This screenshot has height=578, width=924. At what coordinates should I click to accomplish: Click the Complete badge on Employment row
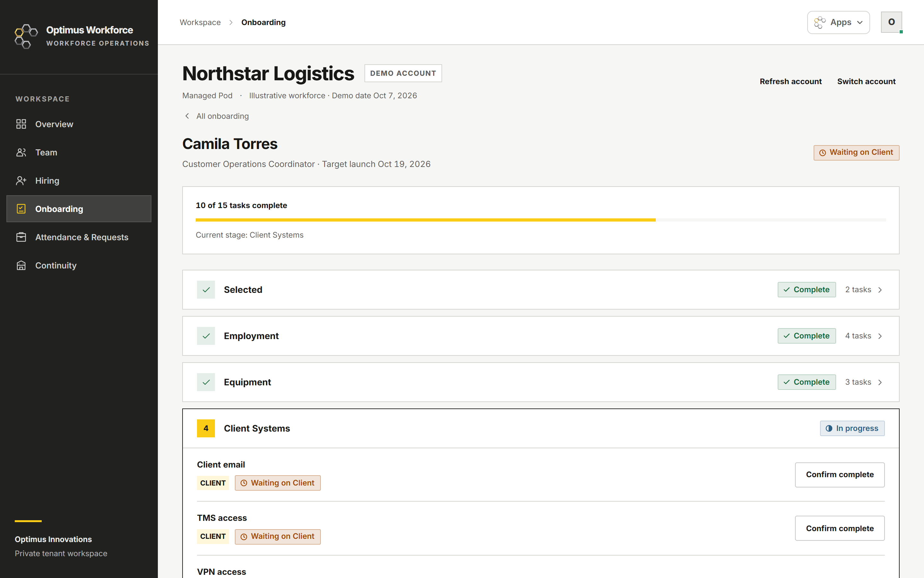tap(806, 336)
